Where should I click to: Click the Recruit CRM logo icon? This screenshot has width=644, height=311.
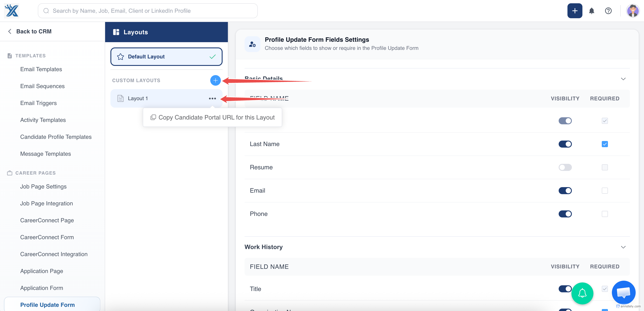(x=12, y=11)
